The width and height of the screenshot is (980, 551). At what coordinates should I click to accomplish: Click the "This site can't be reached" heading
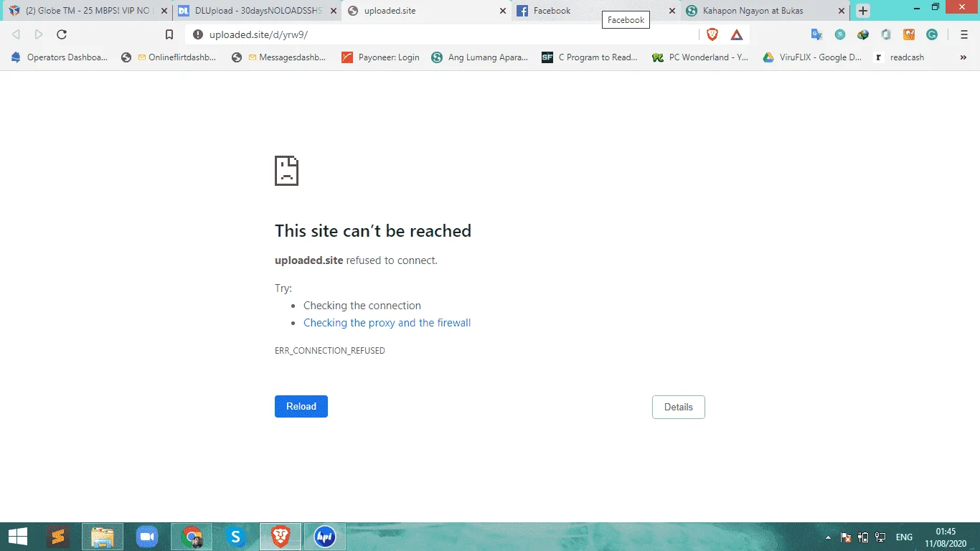(x=373, y=231)
